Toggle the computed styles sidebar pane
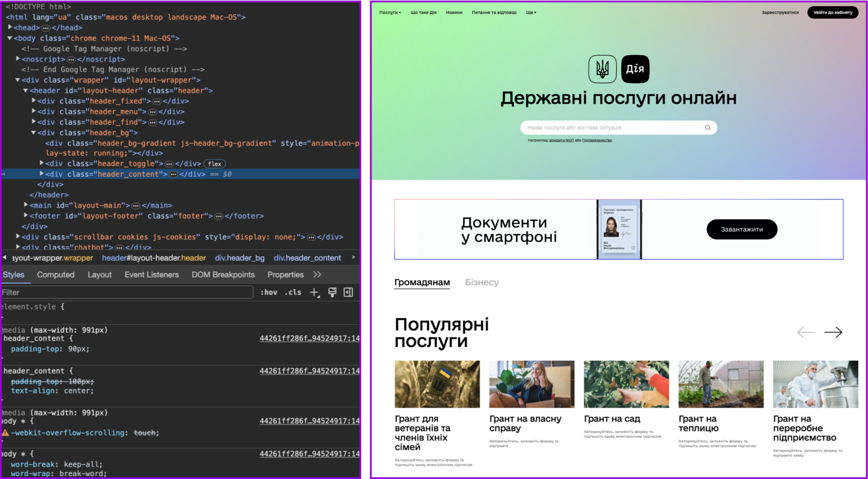Viewport: 868px width, 479px height. click(x=348, y=292)
